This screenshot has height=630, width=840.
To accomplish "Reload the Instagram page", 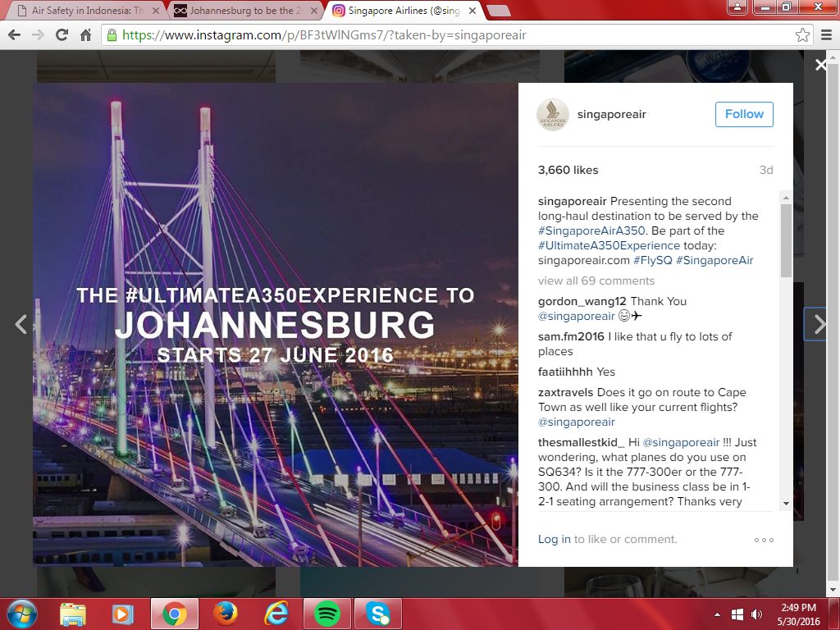I will tap(62, 35).
